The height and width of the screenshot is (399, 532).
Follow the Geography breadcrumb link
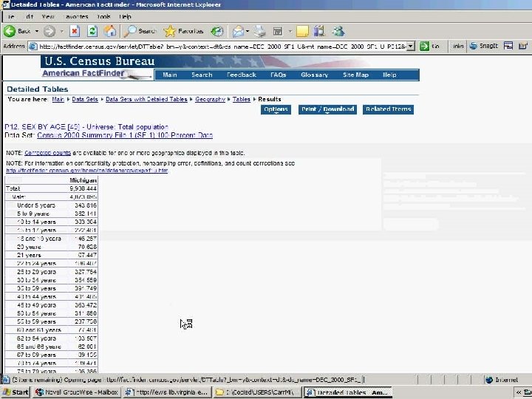(210, 100)
